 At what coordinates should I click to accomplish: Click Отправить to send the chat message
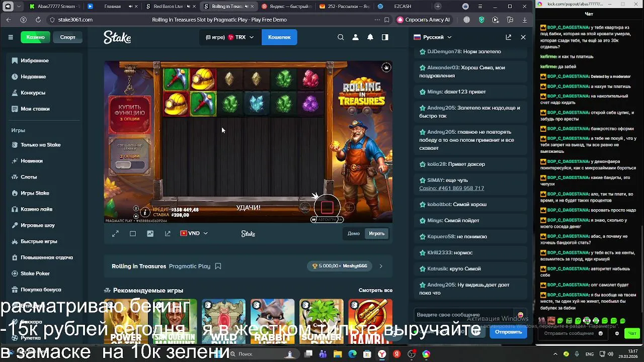508,332
